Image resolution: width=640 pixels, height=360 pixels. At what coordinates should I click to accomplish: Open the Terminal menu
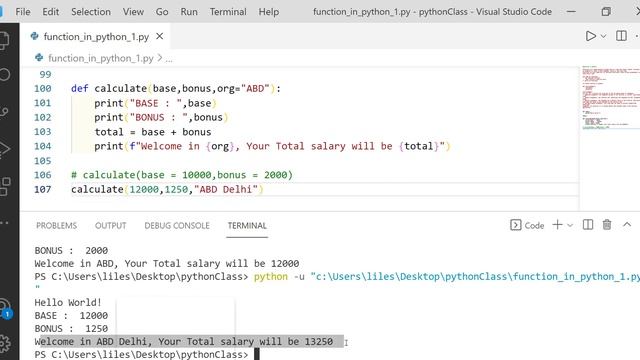click(x=228, y=12)
